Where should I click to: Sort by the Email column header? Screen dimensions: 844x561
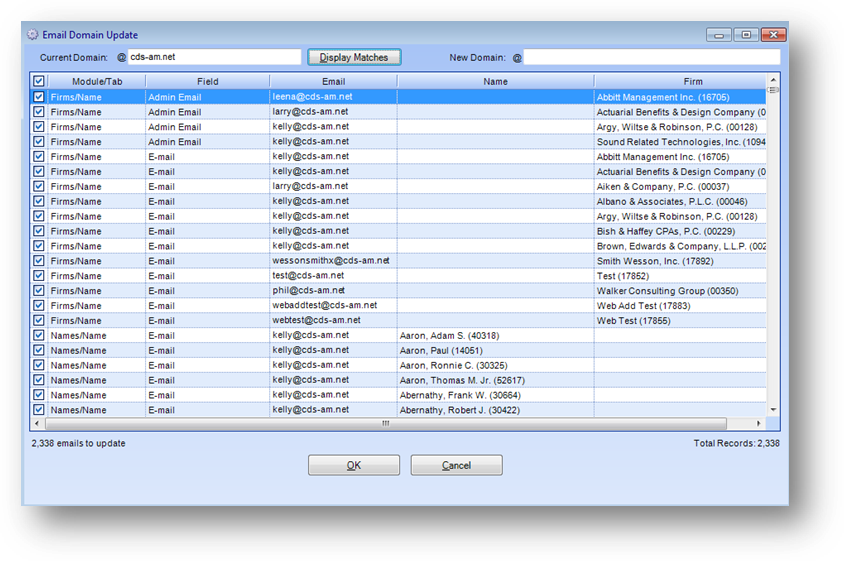click(x=333, y=82)
